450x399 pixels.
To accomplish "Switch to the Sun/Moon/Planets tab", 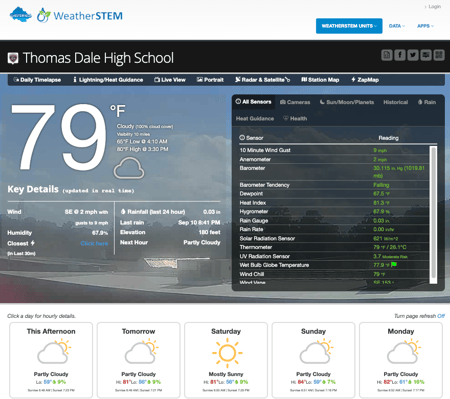I will coord(347,102).
